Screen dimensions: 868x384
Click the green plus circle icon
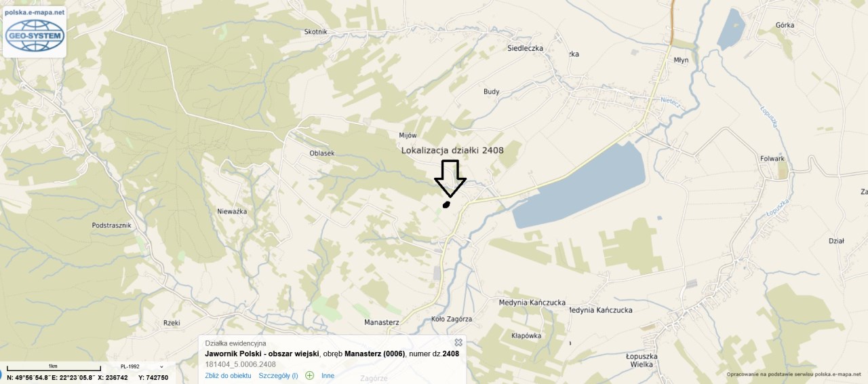click(x=309, y=375)
